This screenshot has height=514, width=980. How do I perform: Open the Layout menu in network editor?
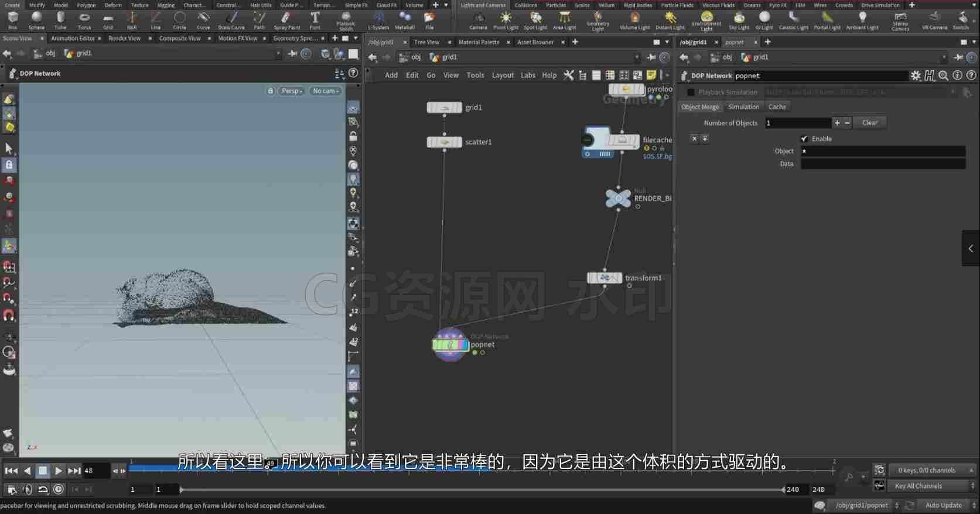coord(503,75)
